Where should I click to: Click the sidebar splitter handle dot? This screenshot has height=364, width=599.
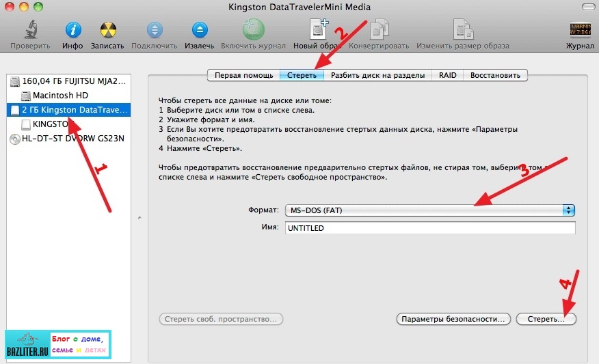pyautogui.click(x=139, y=218)
